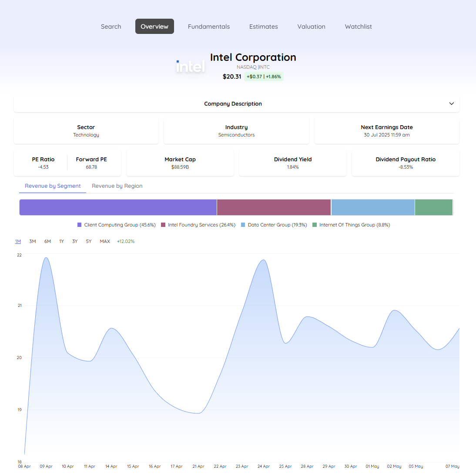Click the Intel Corporation title
Viewport: 476px width, 476px height.
pos(253,57)
